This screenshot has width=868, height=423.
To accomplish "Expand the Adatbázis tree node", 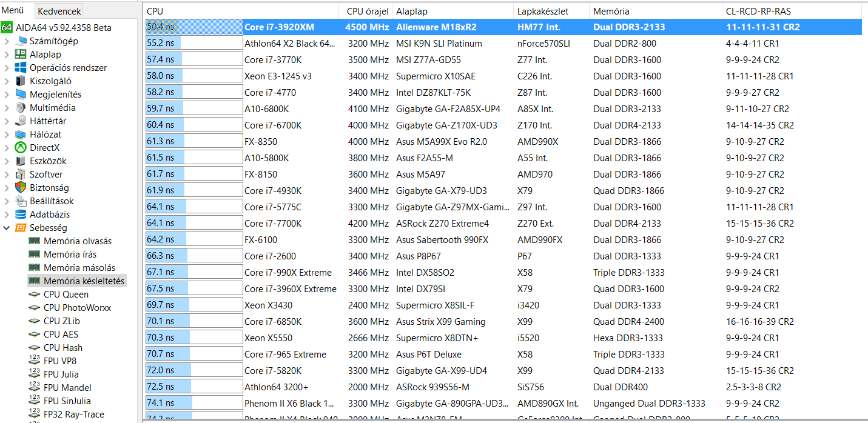I will click(7, 215).
